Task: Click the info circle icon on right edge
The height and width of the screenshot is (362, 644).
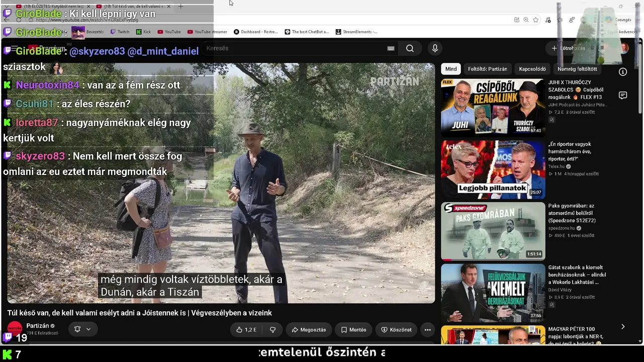Action: pyautogui.click(x=623, y=72)
